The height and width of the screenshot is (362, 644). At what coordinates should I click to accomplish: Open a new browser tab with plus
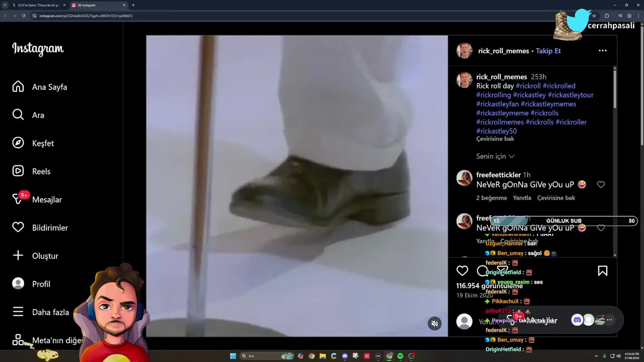point(133,5)
